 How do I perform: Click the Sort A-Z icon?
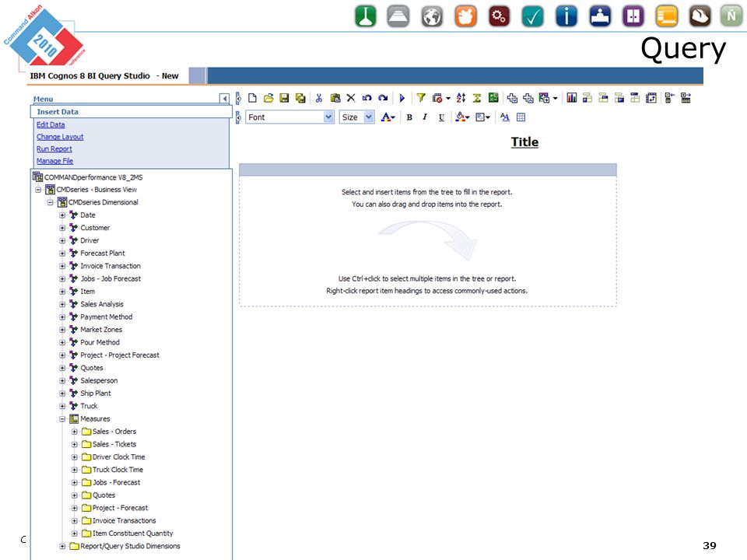[x=461, y=98]
